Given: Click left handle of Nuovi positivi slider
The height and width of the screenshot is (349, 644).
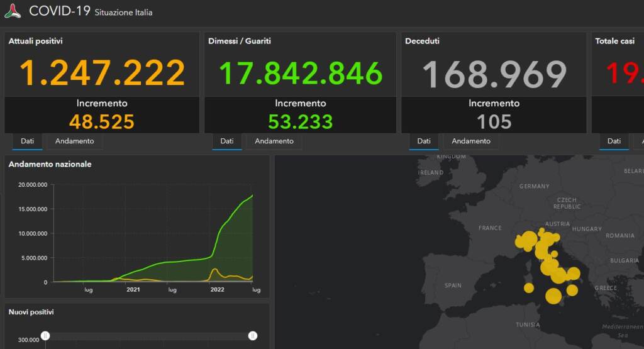Looking at the screenshot, I should click(x=45, y=336).
